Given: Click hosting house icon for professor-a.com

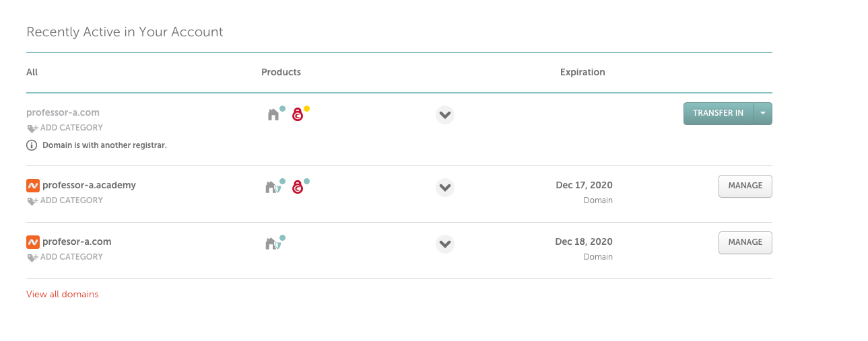Looking at the screenshot, I should point(273,114).
